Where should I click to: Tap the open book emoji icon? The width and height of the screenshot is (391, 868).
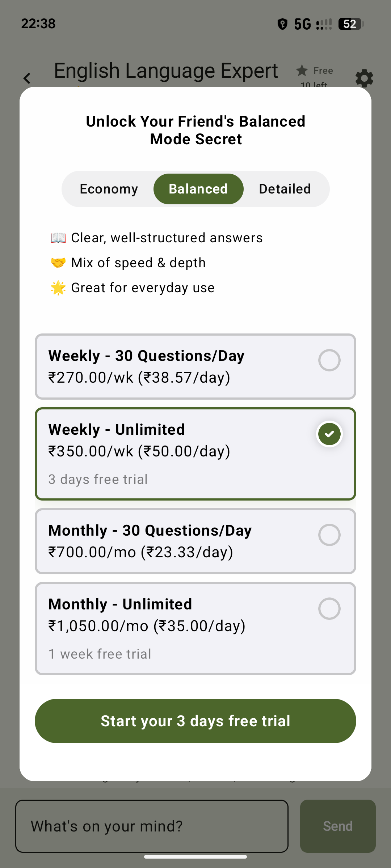coord(58,238)
